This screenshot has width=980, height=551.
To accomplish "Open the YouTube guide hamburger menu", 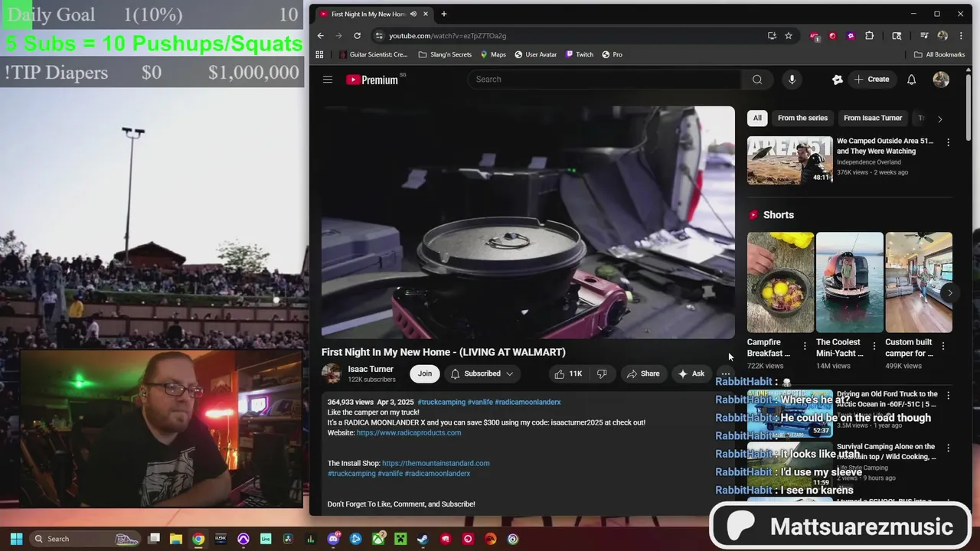I will point(328,80).
